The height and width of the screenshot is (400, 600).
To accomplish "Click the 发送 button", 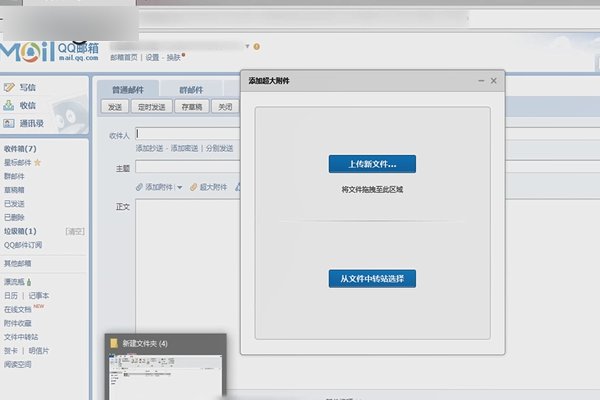I will [115, 107].
